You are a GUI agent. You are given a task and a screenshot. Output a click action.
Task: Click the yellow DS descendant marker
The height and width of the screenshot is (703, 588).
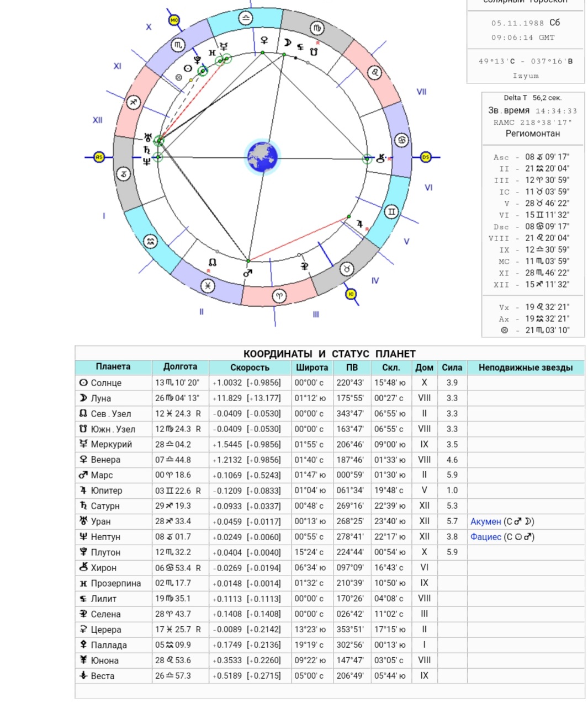pos(426,157)
